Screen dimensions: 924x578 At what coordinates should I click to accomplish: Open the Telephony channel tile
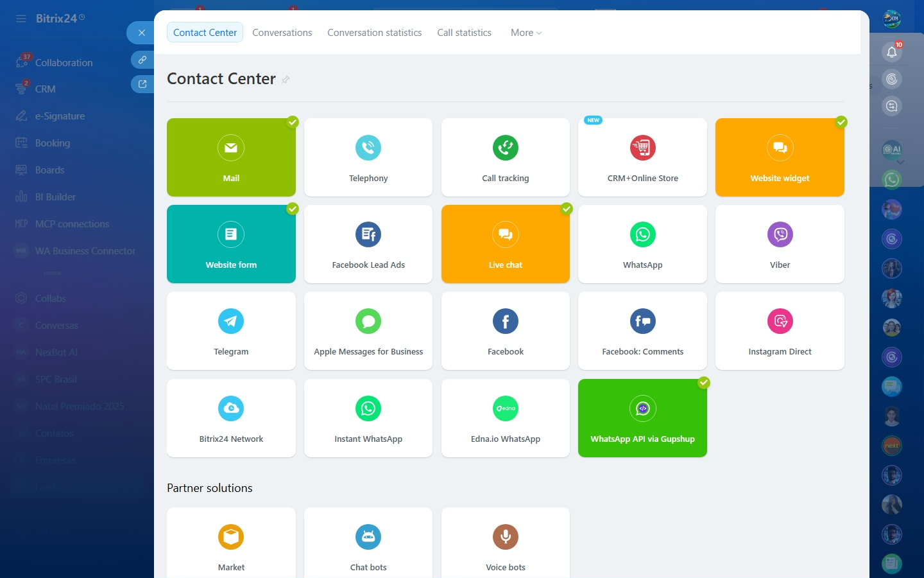tap(368, 157)
